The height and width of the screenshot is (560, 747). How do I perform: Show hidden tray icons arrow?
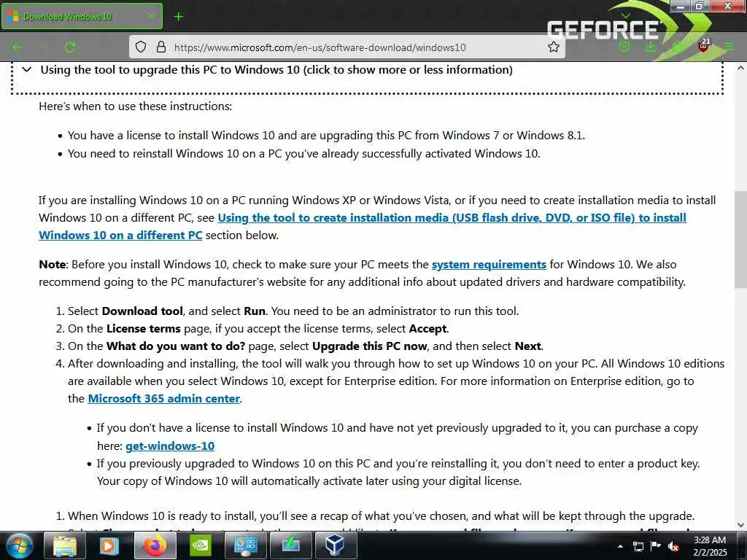tap(620, 546)
